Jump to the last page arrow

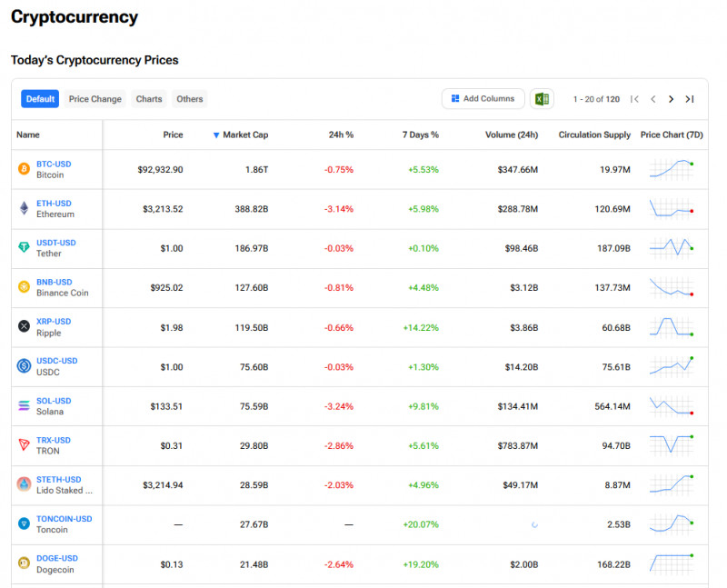[690, 99]
